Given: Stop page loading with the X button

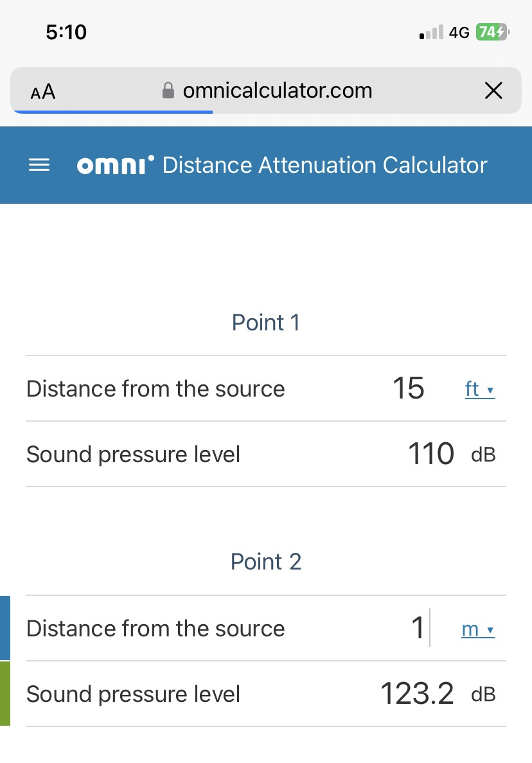Looking at the screenshot, I should click(493, 91).
